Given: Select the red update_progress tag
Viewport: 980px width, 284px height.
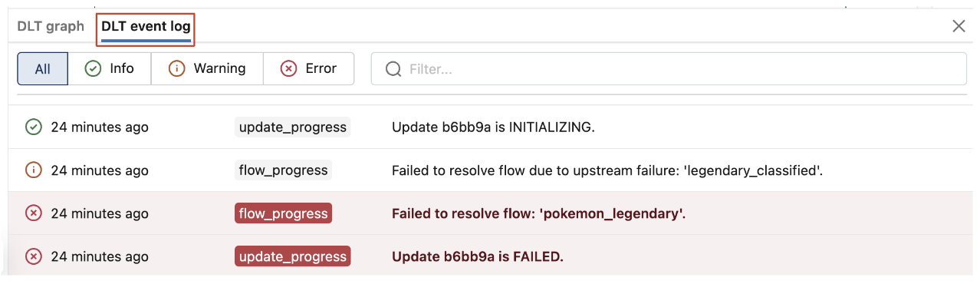Looking at the screenshot, I should (293, 256).
